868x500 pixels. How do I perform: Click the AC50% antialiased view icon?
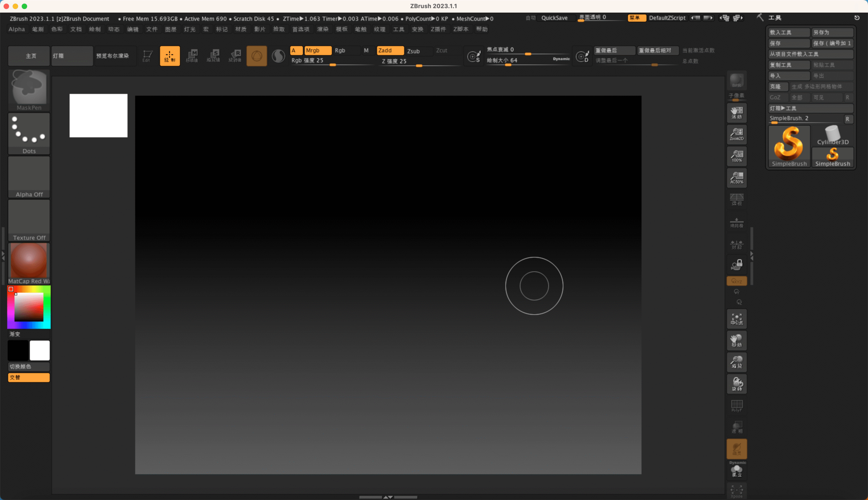(736, 178)
